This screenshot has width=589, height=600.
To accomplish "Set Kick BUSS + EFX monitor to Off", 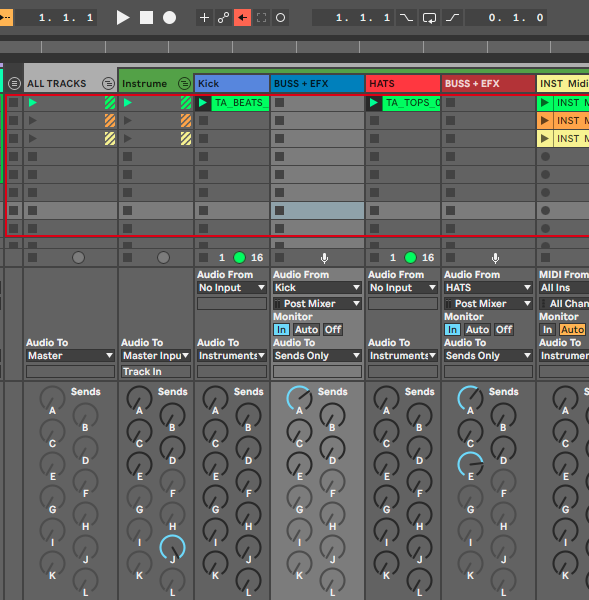I will 333,329.
